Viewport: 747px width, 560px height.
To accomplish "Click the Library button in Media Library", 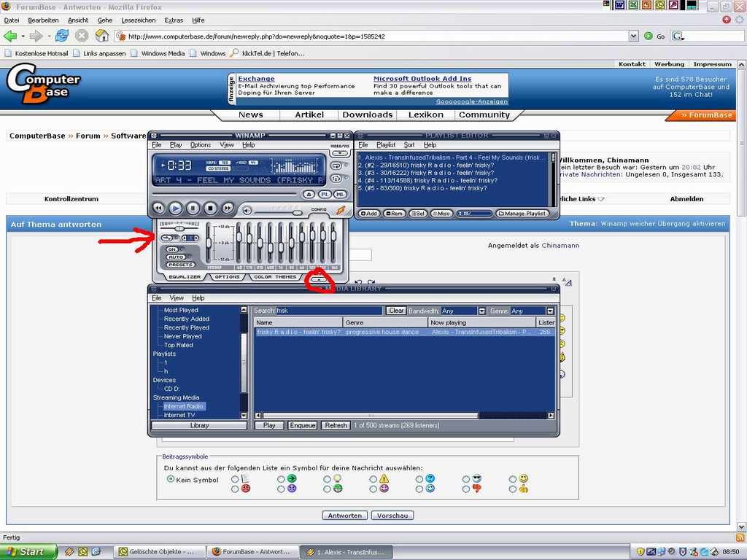I will 199,425.
